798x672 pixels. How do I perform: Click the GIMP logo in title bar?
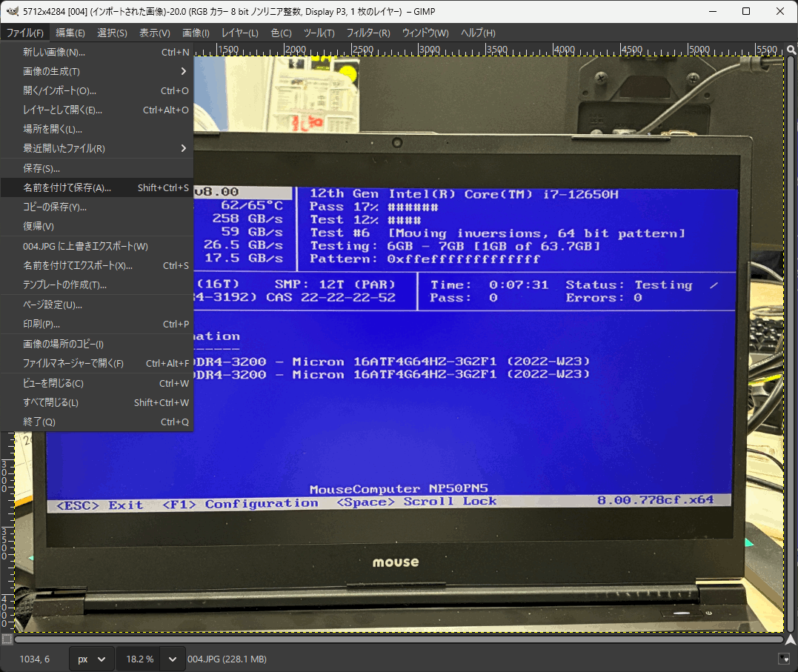12,11
